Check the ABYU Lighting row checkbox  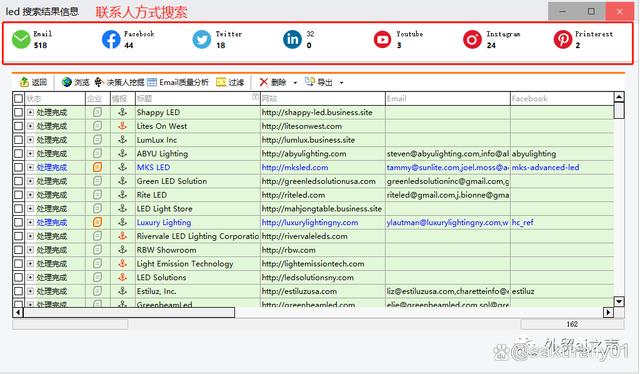[x=18, y=154]
